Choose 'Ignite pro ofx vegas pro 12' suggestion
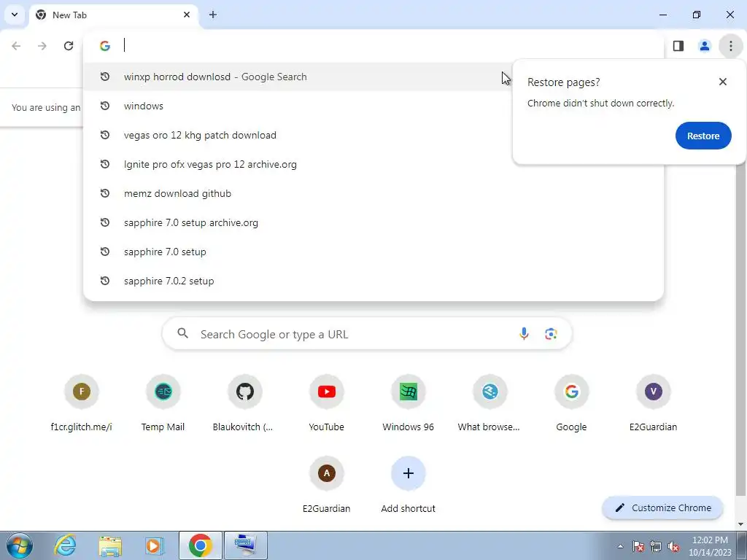 [x=373, y=164]
